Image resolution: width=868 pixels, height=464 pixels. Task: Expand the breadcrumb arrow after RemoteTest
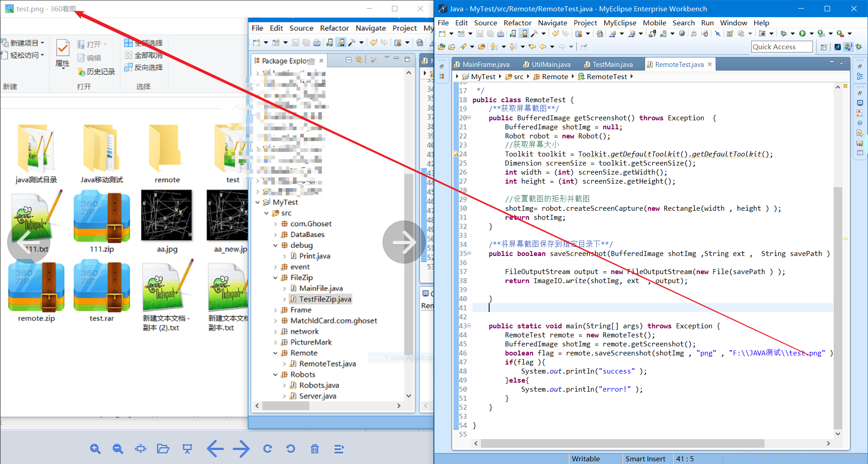point(632,76)
